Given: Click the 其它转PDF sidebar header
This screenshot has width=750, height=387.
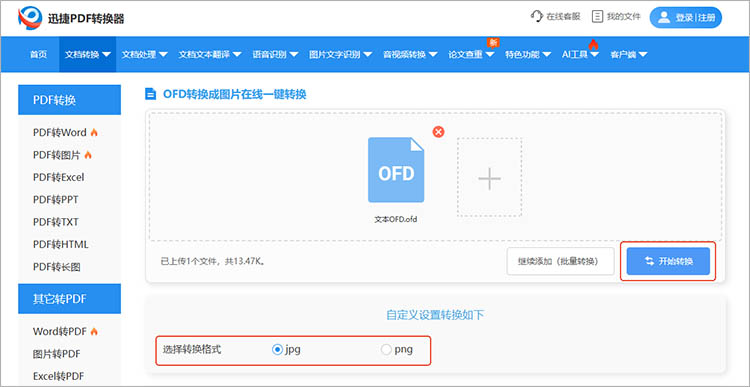Looking at the screenshot, I should pos(69,299).
